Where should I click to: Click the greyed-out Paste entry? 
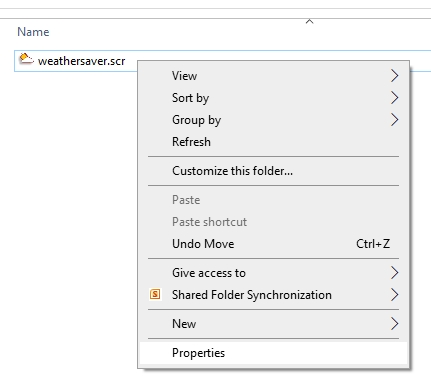point(273,200)
